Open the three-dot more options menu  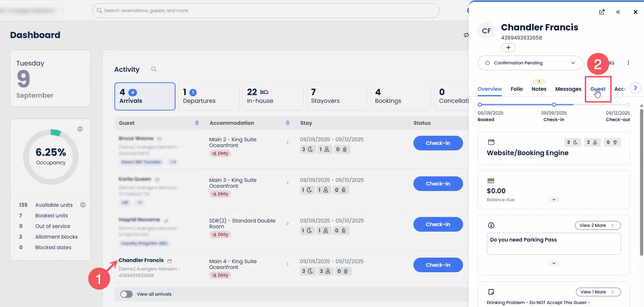[628, 63]
